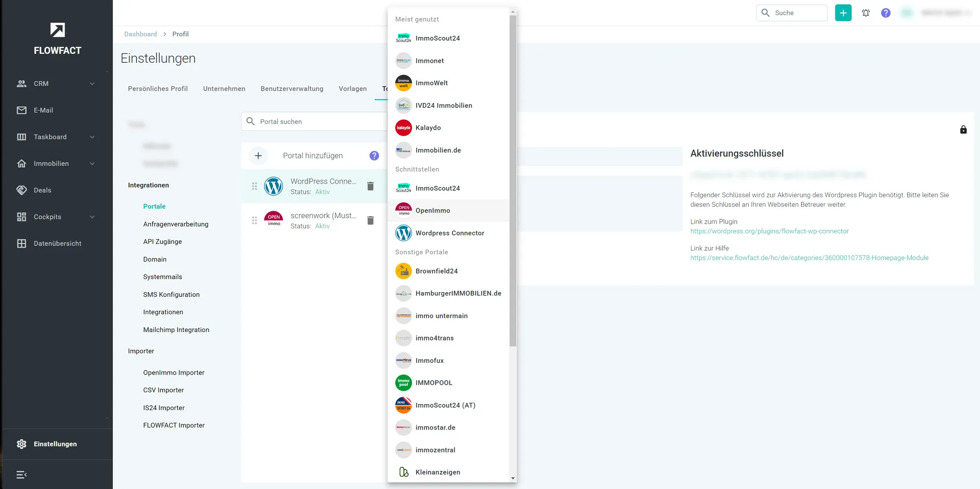
Task: Expand the Cockpits menu chevron
Action: (92, 217)
